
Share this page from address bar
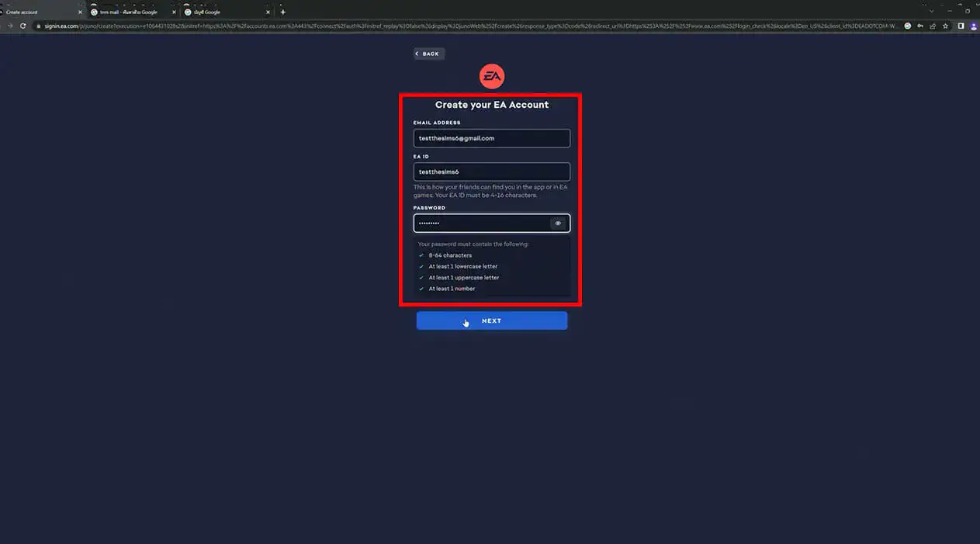pos(932,26)
